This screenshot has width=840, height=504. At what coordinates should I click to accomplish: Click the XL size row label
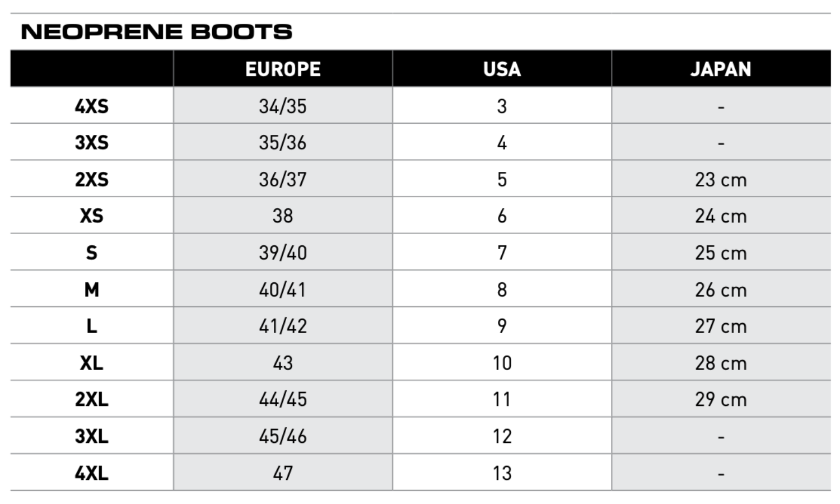[92, 363]
